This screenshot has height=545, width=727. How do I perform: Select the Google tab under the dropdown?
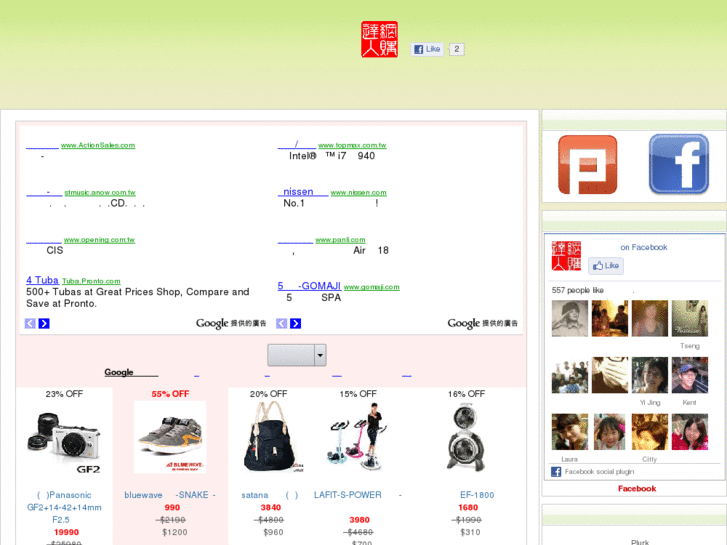tap(131, 372)
